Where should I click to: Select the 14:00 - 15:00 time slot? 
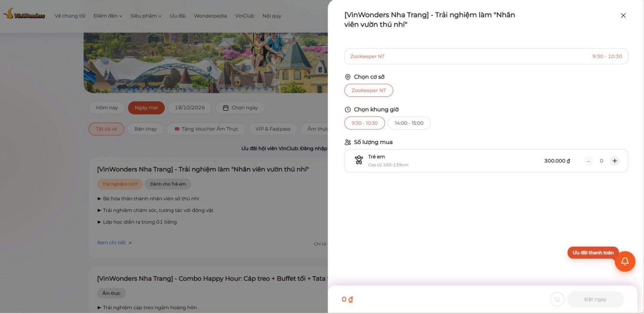click(x=409, y=123)
